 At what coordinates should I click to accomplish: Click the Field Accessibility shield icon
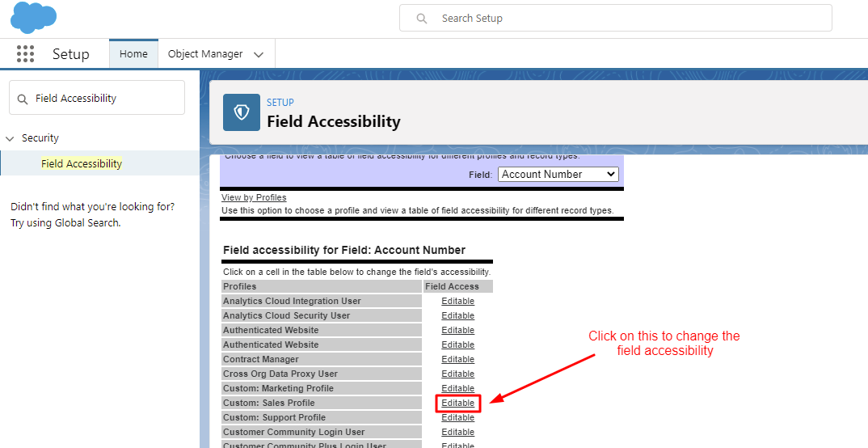pyautogui.click(x=242, y=112)
